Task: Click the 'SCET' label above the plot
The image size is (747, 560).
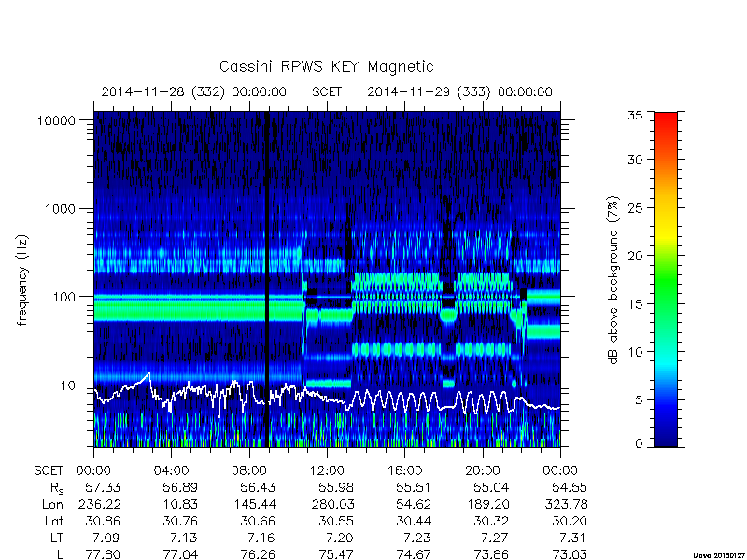Action: [x=327, y=91]
